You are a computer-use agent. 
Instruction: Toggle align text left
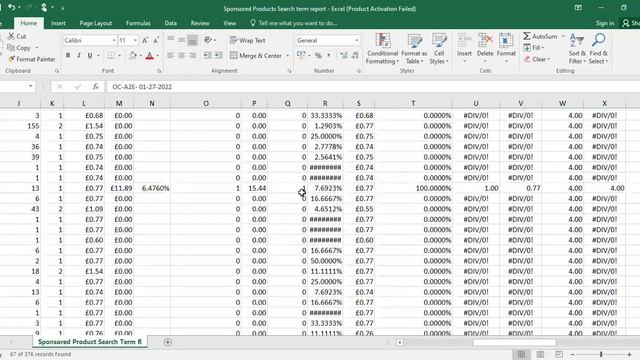click(171, 56)
